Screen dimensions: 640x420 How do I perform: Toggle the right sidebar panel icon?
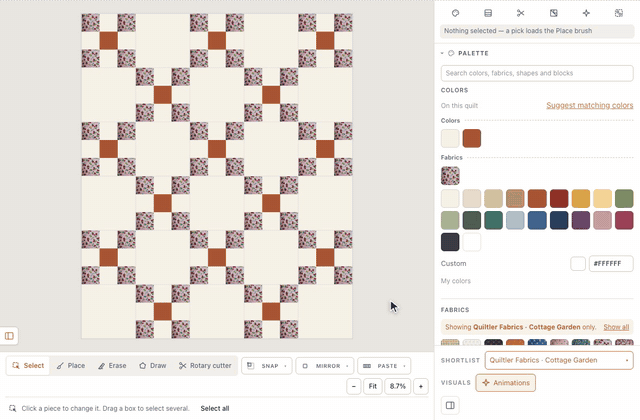450,405
